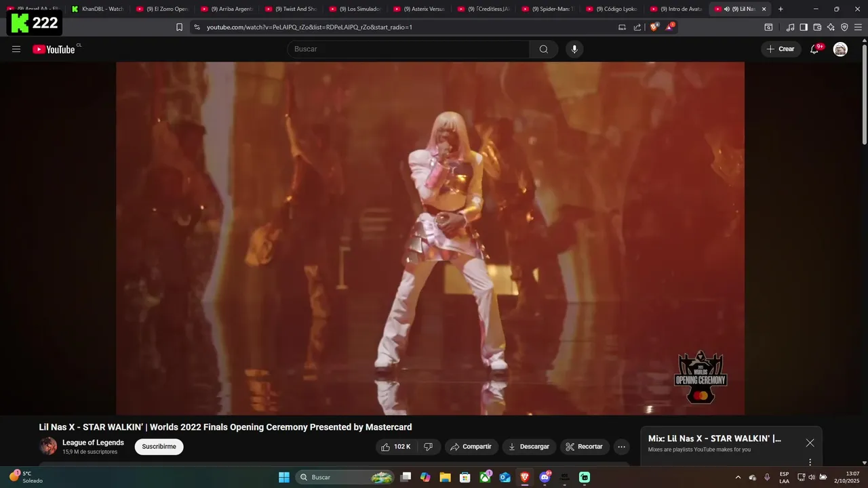This screenshot has height=488, width=868.
Task: Start voice search with microphone icon
Action: [574, 49]
